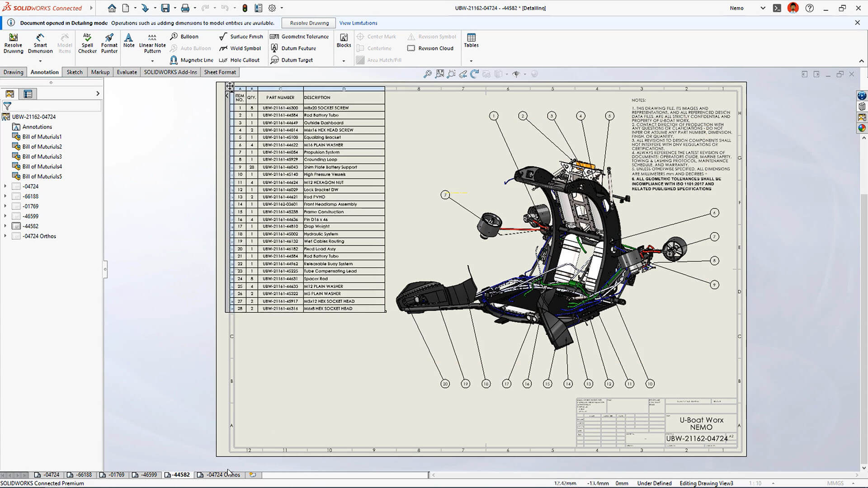Image resolution: width=868 pixels, height=488 pixels.
Task: Open the Spell Checker tool
Action: [x=87, y=43]
